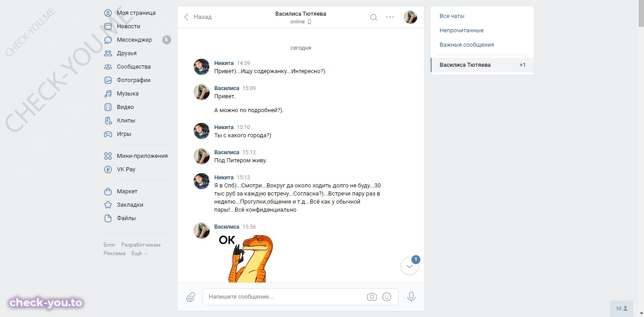
Task: Click the OK dinosaur sticker
Action: (246, 258)
